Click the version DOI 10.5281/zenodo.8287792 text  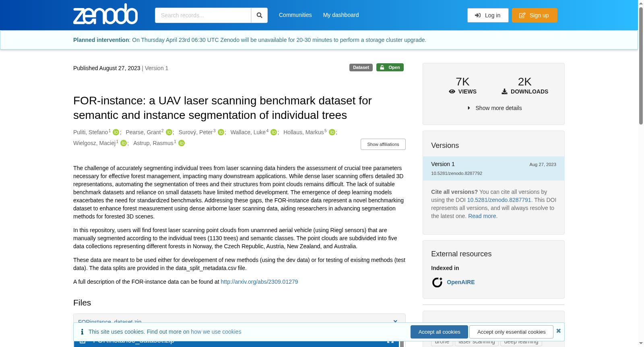(x=456, y=173)
